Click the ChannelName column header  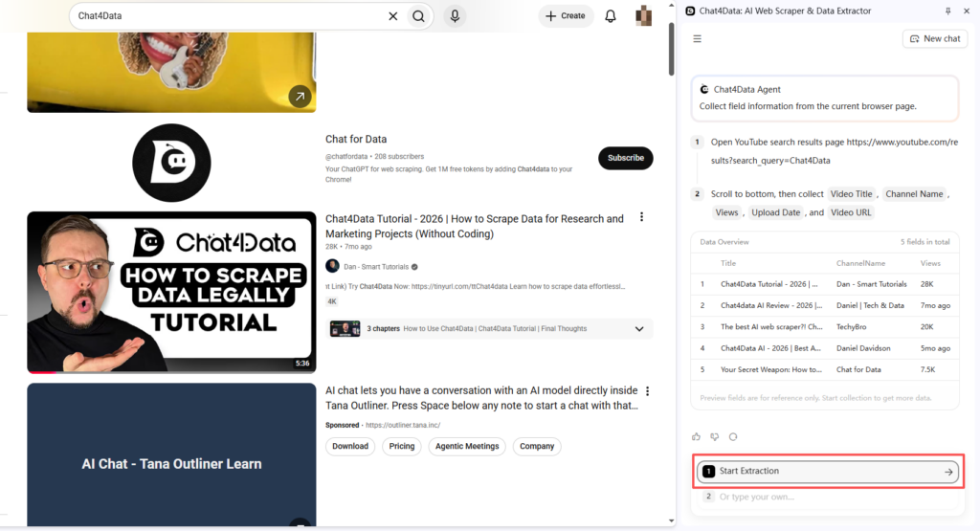[860, 264]
